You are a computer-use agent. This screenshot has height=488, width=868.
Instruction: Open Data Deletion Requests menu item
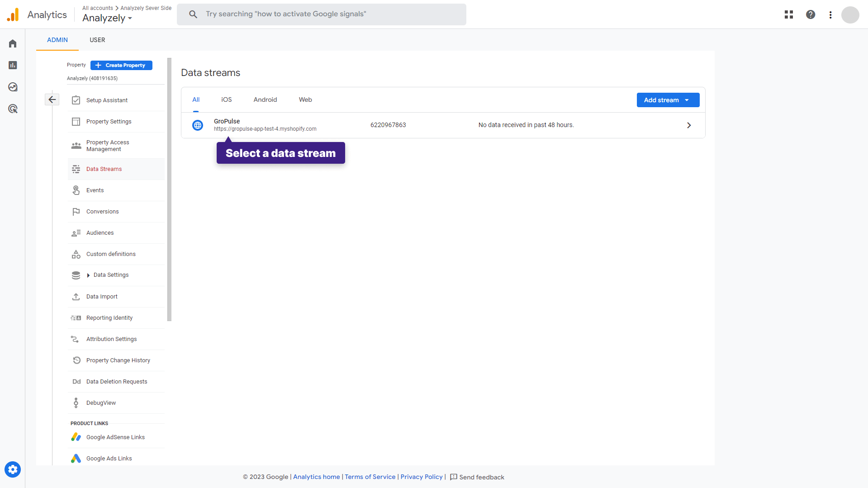pyautogui.click(x=116, y=382)
